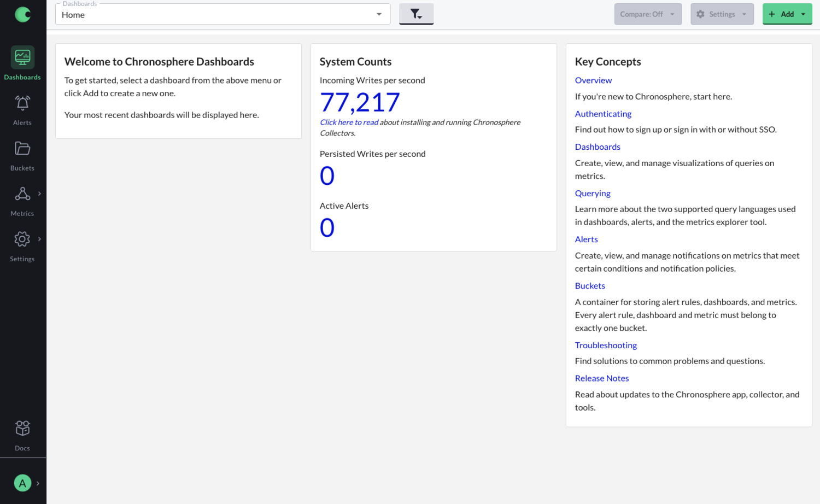The width and height of the screenshot is (820, 504).
Task: Open the Dashboards Home dropdown
Action: tap(222, 14)
